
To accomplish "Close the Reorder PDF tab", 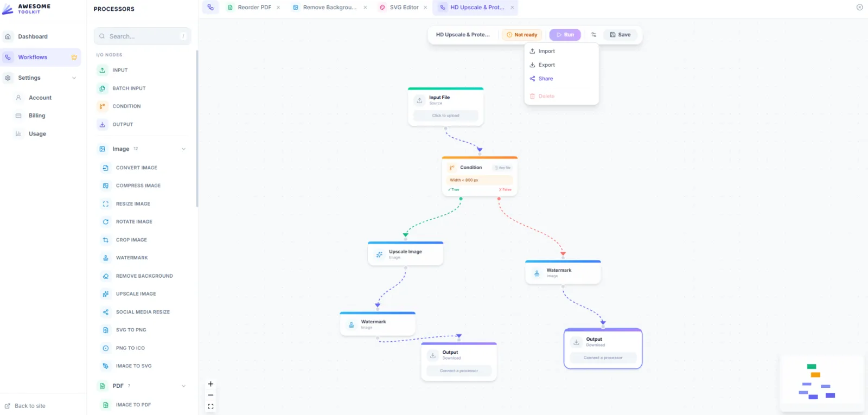I will coord(278,8).
